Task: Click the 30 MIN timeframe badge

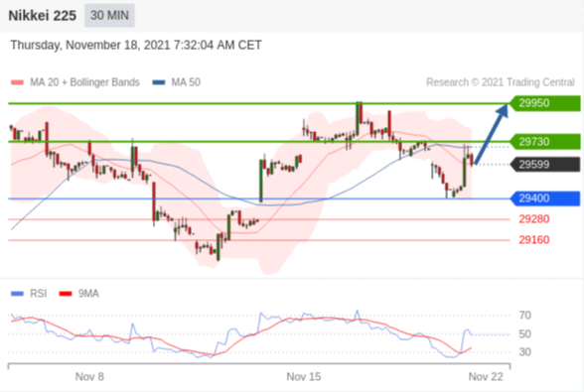Action: (109, 15)
